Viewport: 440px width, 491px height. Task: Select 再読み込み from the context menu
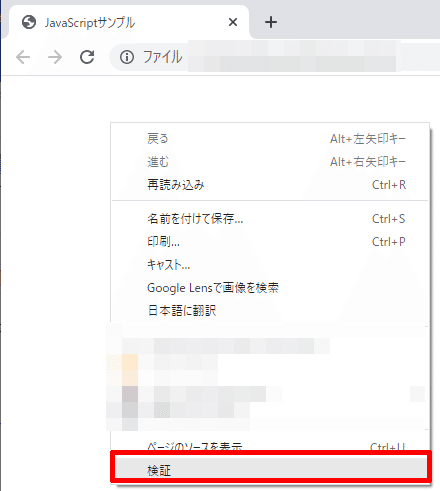(270, 185)
